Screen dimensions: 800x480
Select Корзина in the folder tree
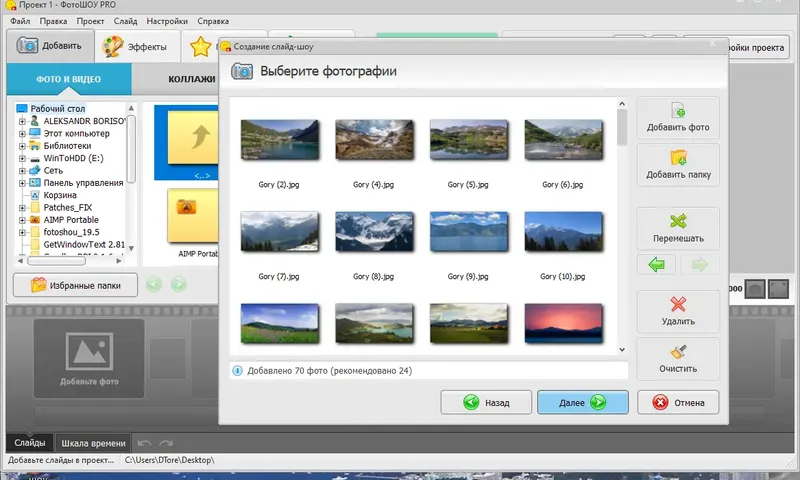click(x=60, y=195)
